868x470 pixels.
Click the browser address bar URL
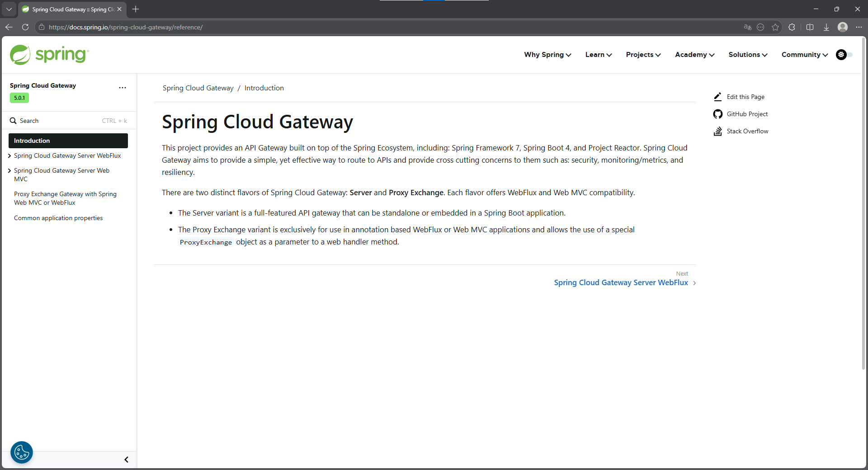[126, 27]
